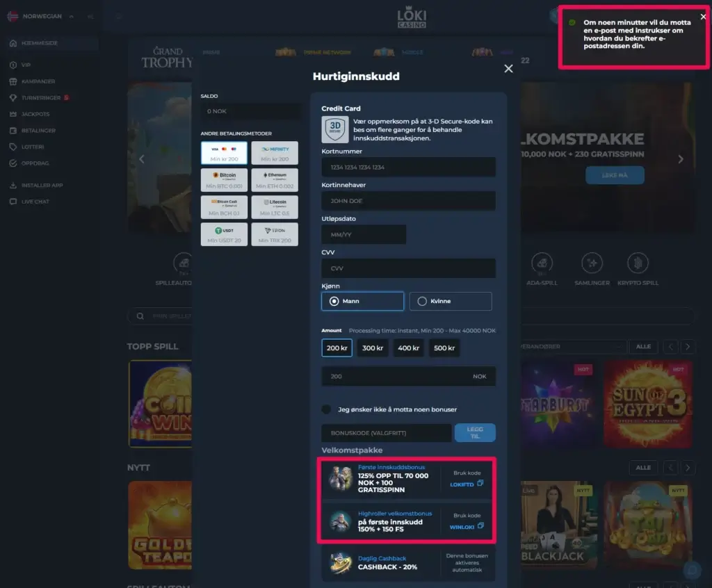Copy the LOKIFTD bonus code
This screenshot has height=588, width=712.
480,483
